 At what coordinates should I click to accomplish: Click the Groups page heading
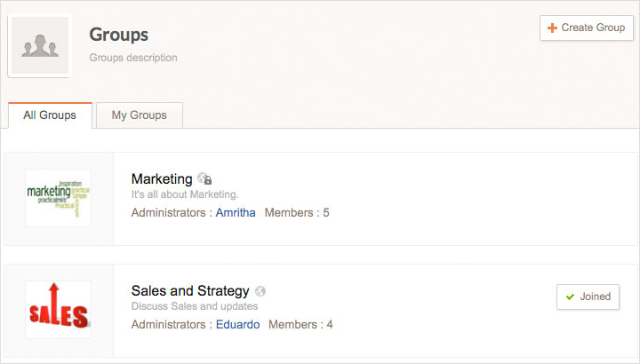tap(118, 35)
